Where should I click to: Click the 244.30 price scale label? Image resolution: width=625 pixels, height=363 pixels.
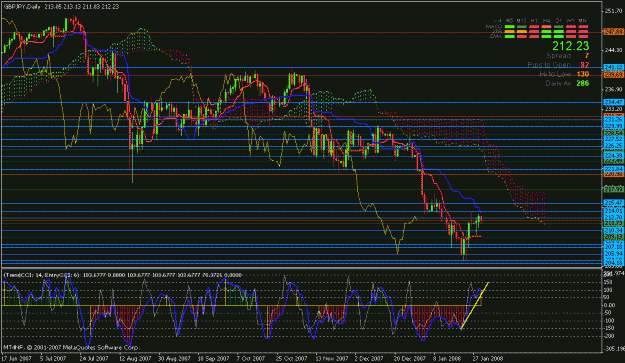pyautogui.click(x=613, y=50)
